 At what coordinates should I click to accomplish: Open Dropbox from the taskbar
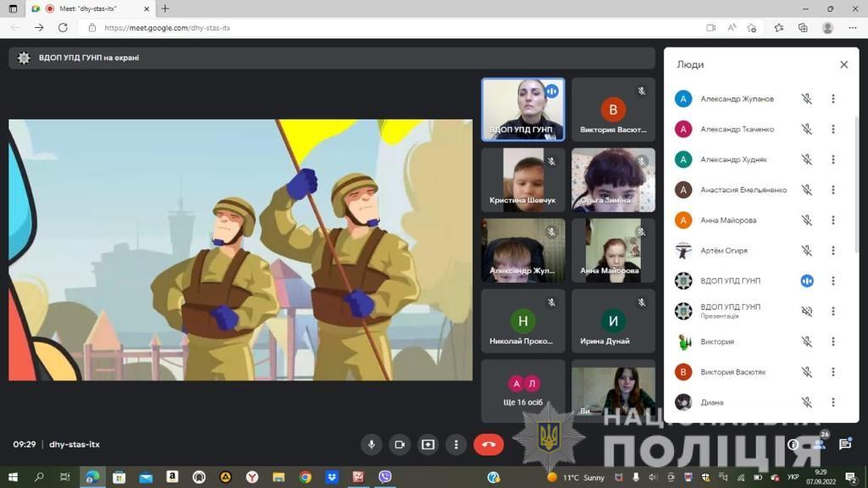331,477
